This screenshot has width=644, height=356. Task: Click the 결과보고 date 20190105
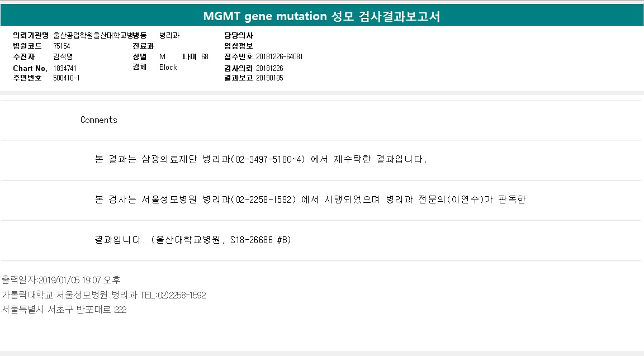coord(269,78)
